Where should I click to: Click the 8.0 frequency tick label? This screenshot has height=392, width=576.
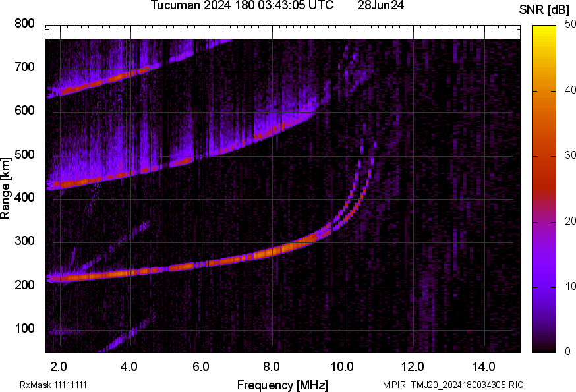[x=272, y=366]
